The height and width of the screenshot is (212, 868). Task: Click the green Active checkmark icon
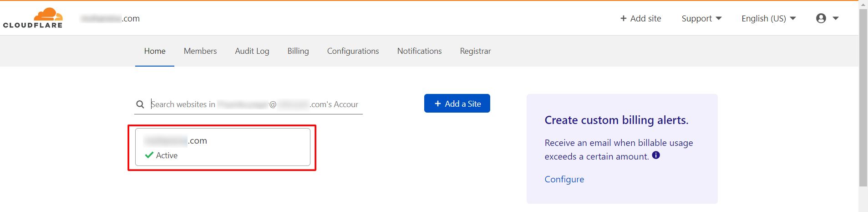pos(149,155)
